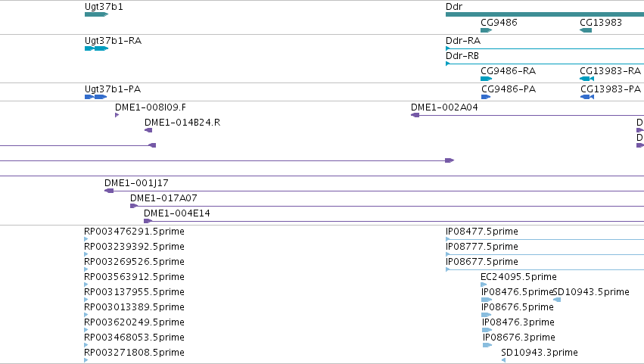This screenshot has width=644, height=364.
Task: Select the CG9486-RA transcript glyph
Action: pos(487,79)
